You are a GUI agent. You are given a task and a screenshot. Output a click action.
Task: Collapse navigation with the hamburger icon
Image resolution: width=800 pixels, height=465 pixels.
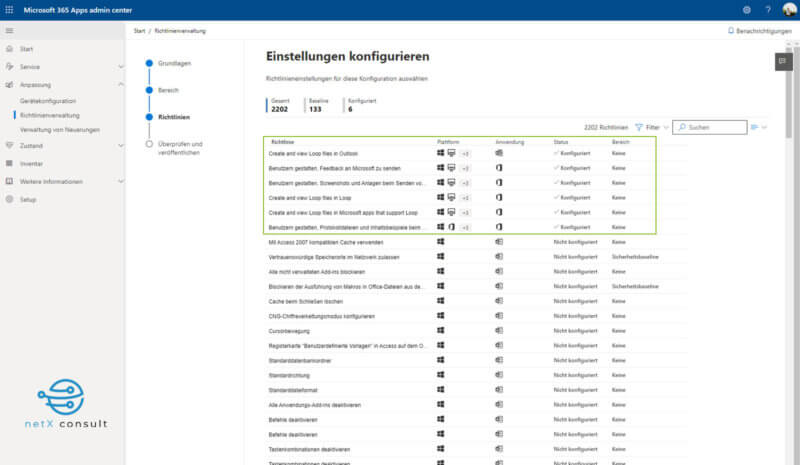[9, 31]
